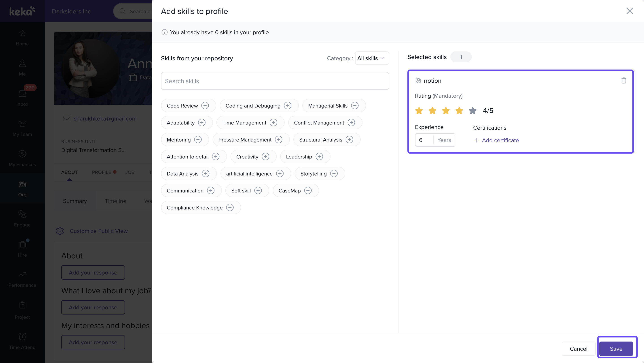Cancel adding skills
The height and width of the screenshot is (363, 644).
point(578,348)
